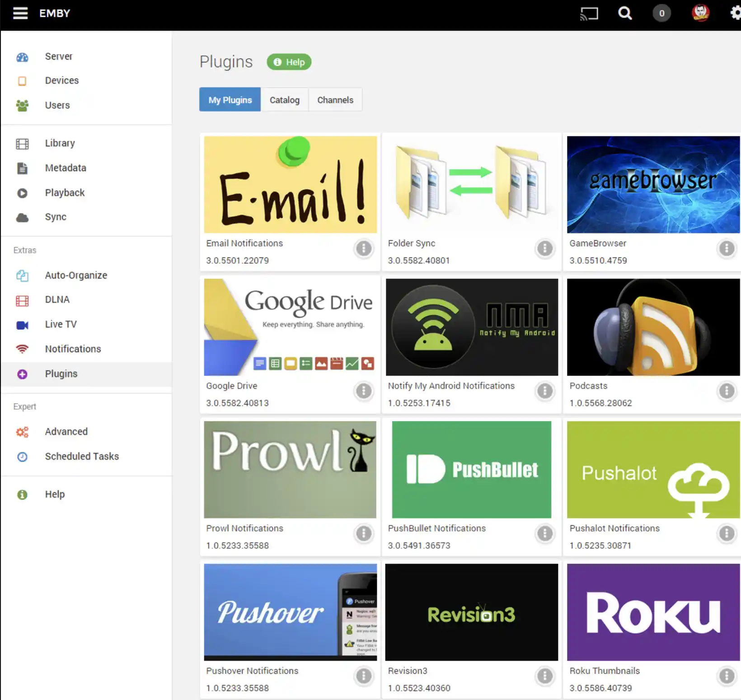Open Email Notifications plugin name link

244,243
